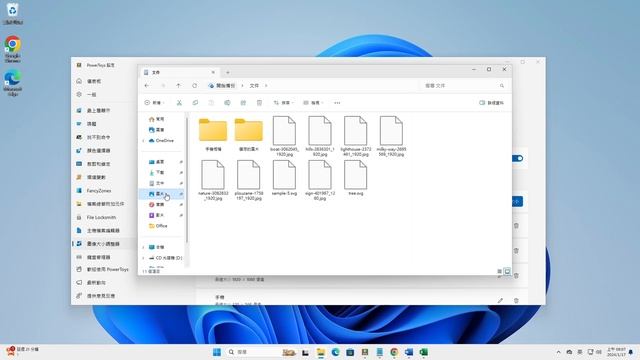This screenshot has width=640, height=360.
Task: Toggle the Details pane button
Action: pyautogui.click(x=491, y=103)
